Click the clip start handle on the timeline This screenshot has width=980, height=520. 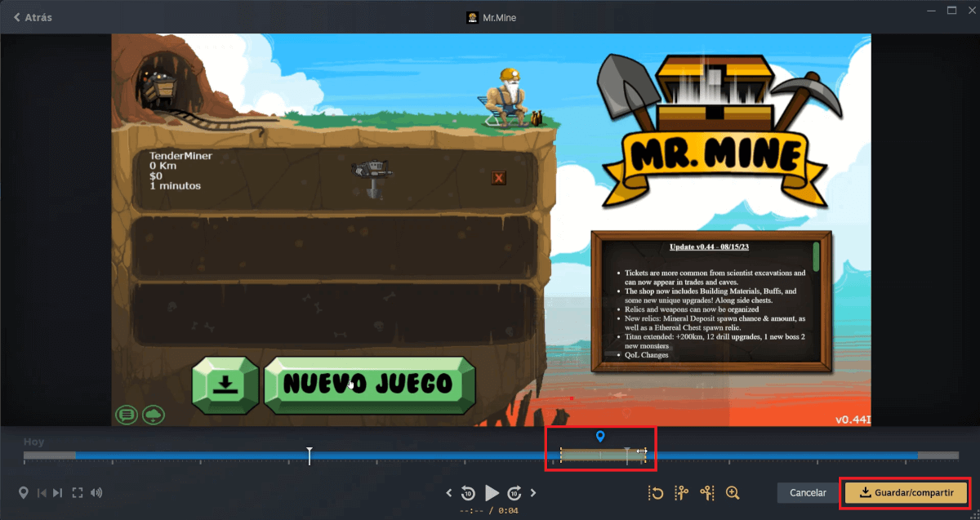(561, 456)
